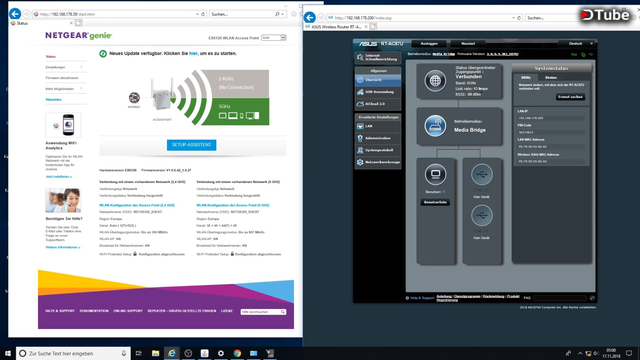Click the ASUS Wireless Router browser tab
The width and height of the screenshot is (640, 360).
[x=336, y=27]
